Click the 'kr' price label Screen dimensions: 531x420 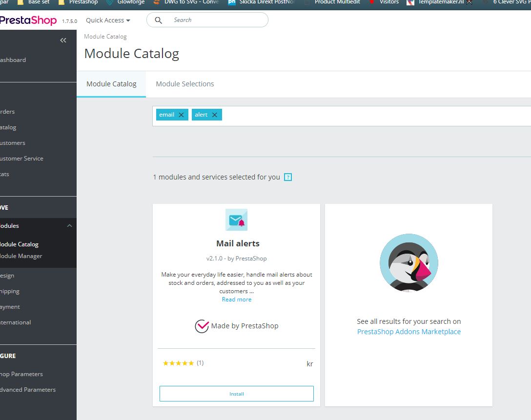pos(310,364)
